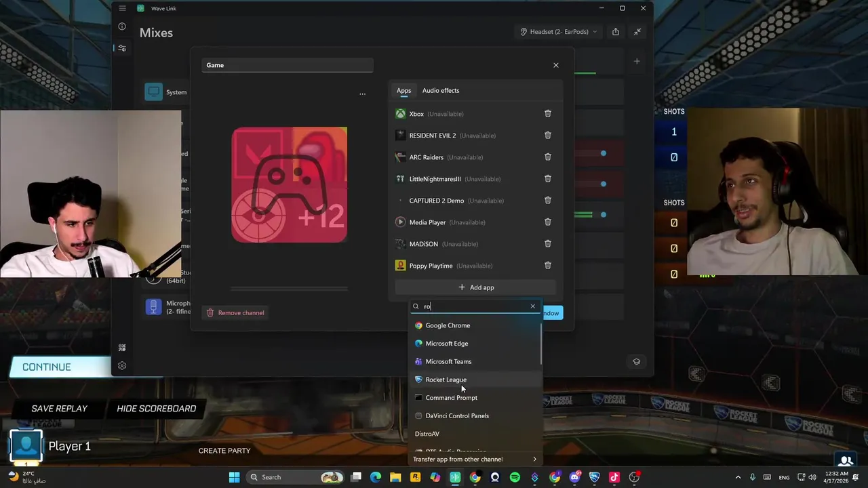Select Command Prompt from the app list
Image resolution: width=868 pixels, height=488 pixels.
click(475, 398)
